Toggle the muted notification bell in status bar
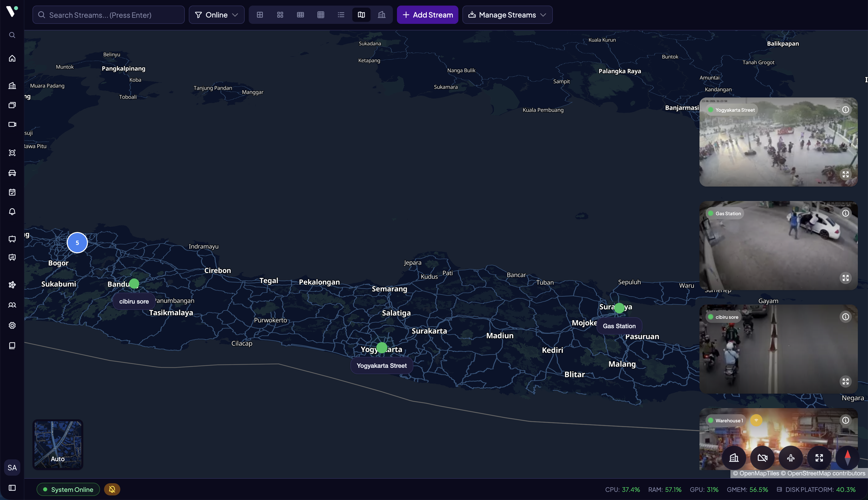This screenshot has height=500, width=868. click(x=112, y=489)
